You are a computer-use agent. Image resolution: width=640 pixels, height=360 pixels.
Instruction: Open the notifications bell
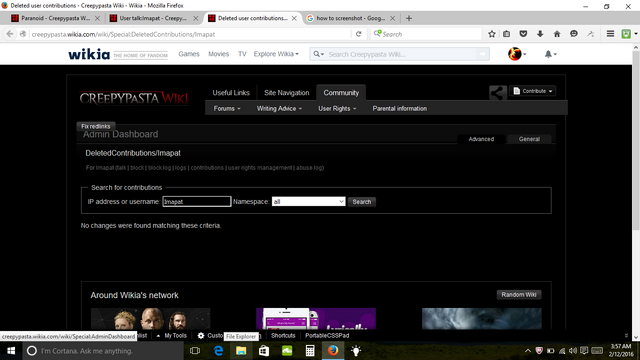(x=550, y=54)
